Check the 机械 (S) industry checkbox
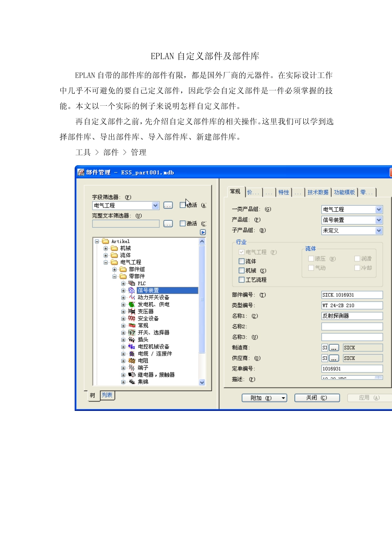Screen dimensions: 392x555 coord(242,270)
